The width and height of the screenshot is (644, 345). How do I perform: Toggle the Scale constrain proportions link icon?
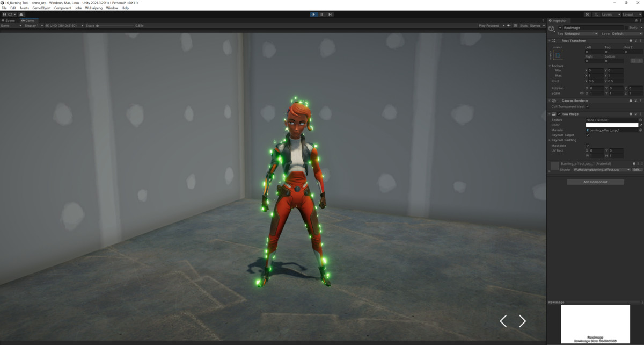click(x=582, y=93)
